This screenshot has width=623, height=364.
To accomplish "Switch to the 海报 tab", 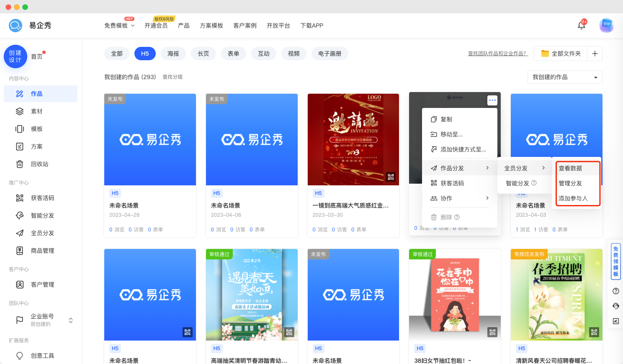I will [x=173, y=54].
